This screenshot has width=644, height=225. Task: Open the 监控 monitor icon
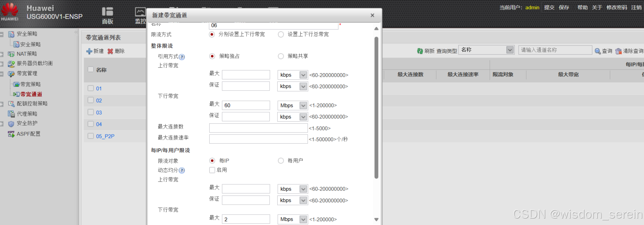point(140,12)
